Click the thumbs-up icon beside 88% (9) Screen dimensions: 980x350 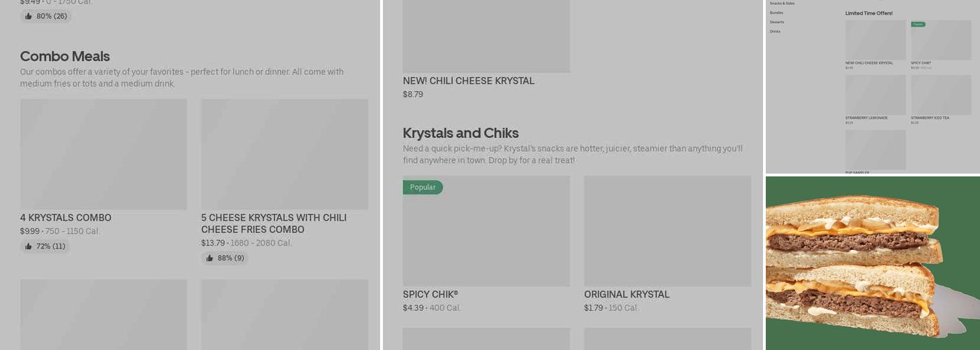[x=209, y=258]
